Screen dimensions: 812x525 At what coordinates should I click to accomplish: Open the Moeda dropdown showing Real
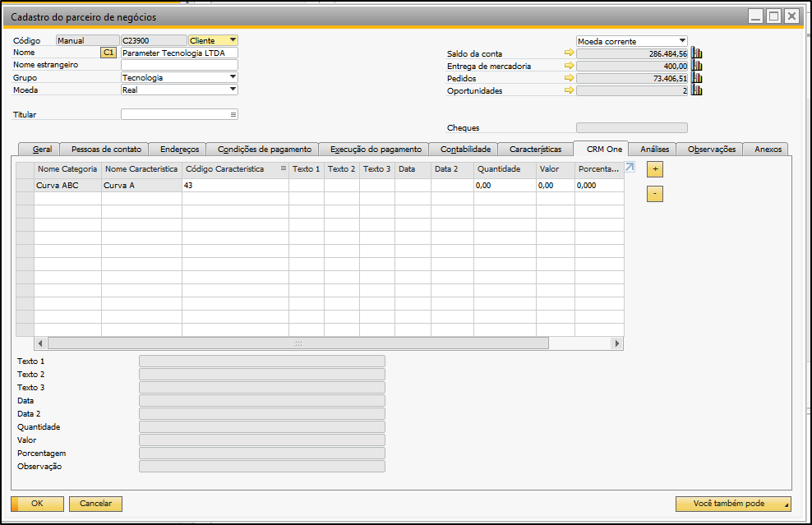(233, 90)
